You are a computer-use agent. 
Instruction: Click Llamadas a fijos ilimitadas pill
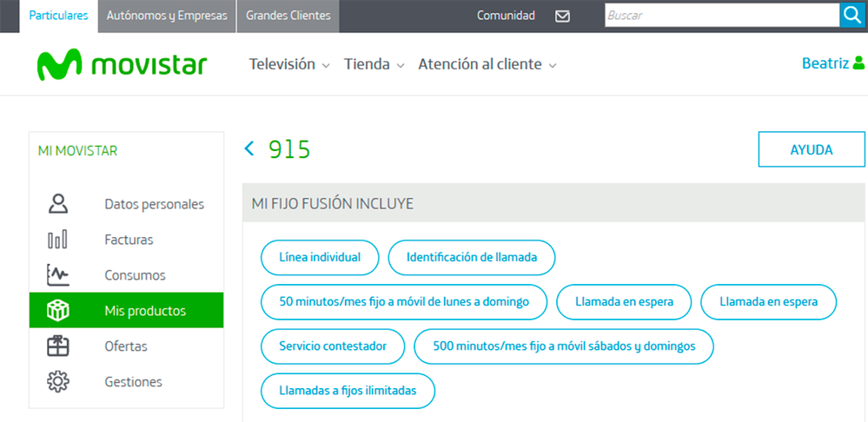coord(348,391)
